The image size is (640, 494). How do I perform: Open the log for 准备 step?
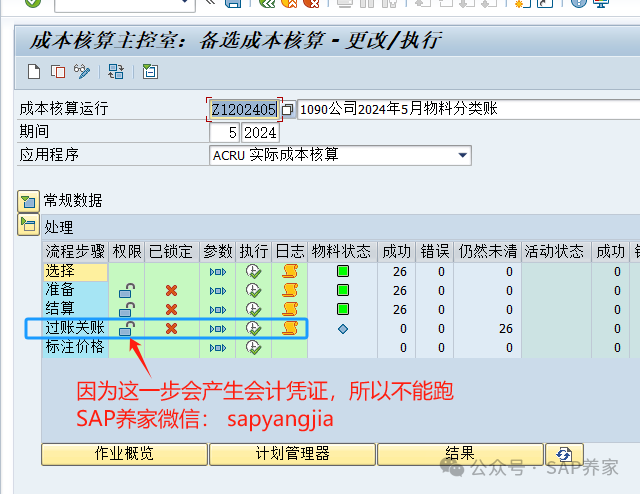(x=290, y=291)
